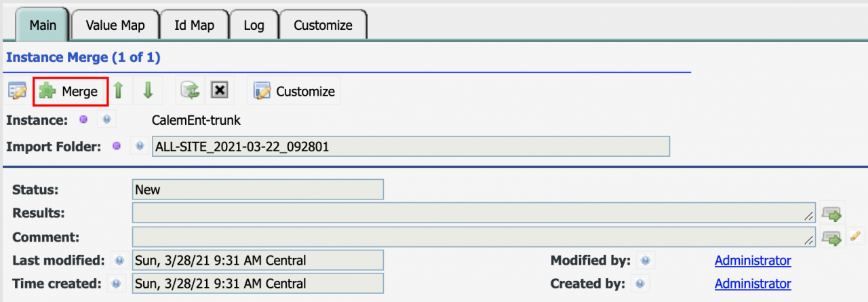This screenshot has width=868, height=302.
Task: Click the info icon next to Instance
Action: [106, 120]
